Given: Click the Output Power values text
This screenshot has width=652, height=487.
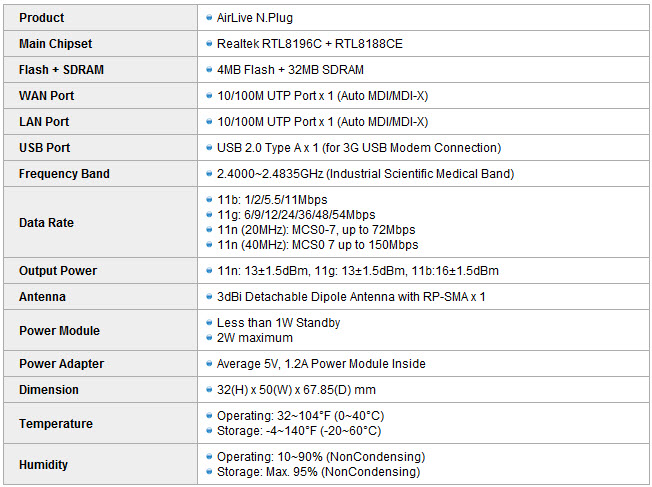Looking at the screenshot, I should (358, 271).
